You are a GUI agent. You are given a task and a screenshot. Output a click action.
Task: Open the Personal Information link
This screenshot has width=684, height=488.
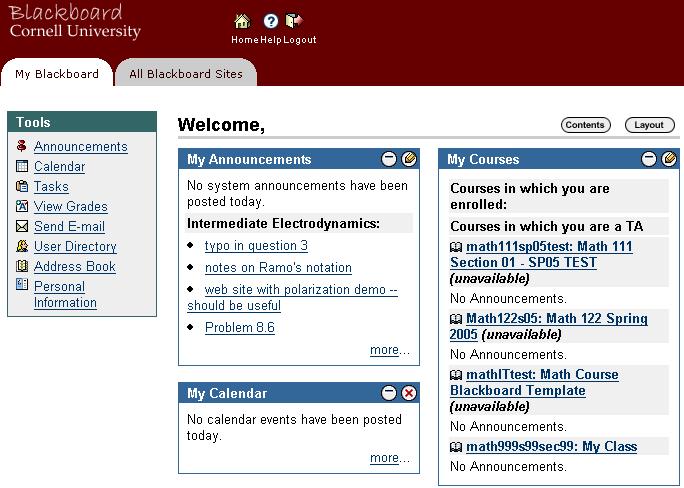[65, 294]
